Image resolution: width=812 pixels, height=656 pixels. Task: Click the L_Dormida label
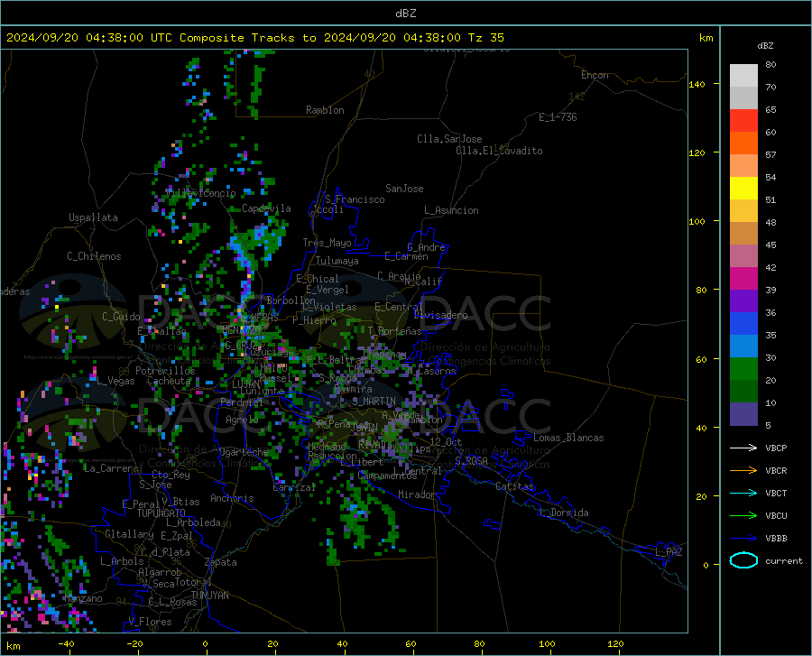coord(564,513)
